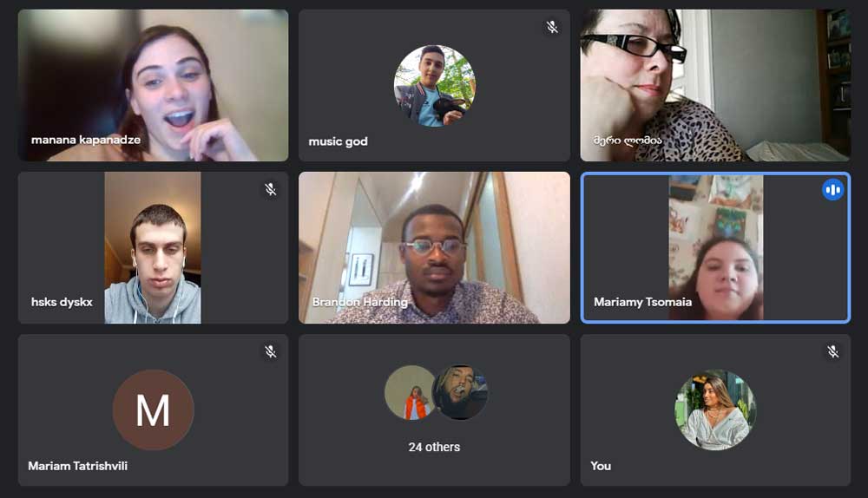Click Mariam Tatrishvili's M avatar circle
This screenshot has width=868, height=498.
coord(154,410)
